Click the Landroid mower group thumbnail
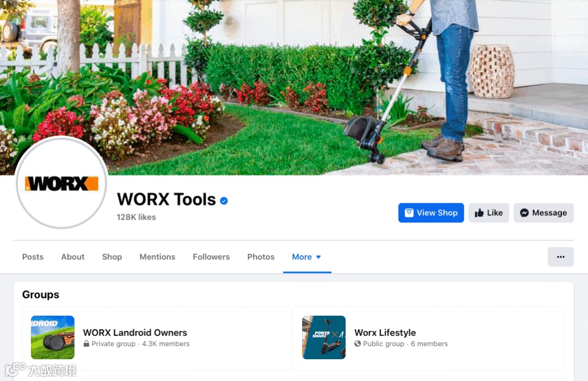 [52, 337]
